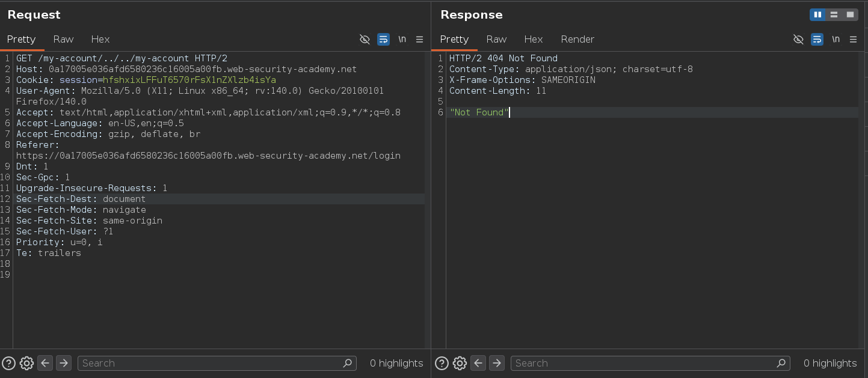This screenshot has width=868, height=378.
Task: Toggle word wrap icon in Response panel
Action: 817,39
